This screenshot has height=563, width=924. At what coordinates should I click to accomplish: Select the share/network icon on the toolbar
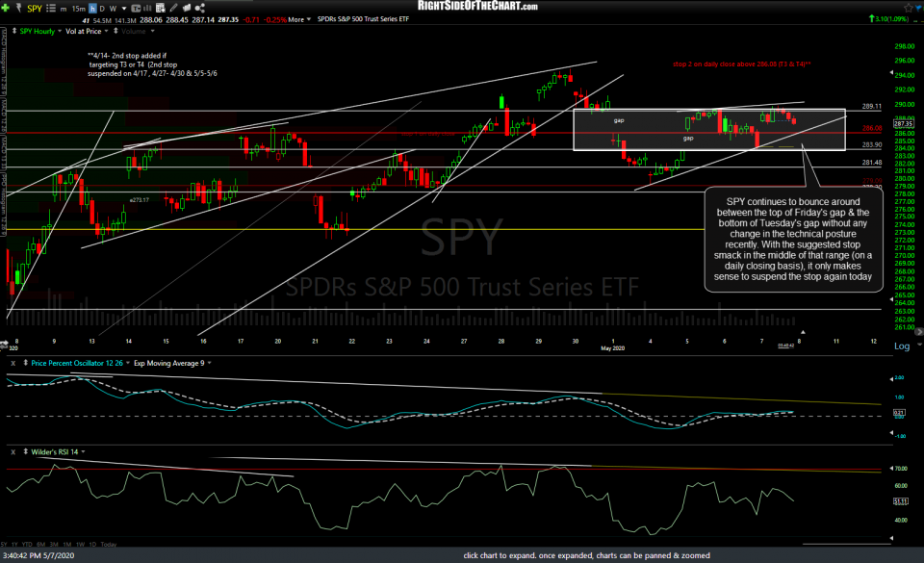pos(199,8)
